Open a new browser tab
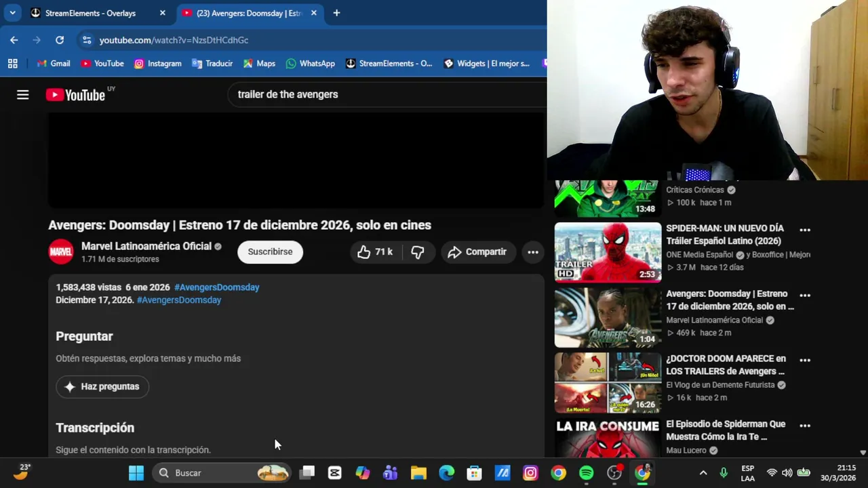Screen dimensions: 868x488 [336, 13]
